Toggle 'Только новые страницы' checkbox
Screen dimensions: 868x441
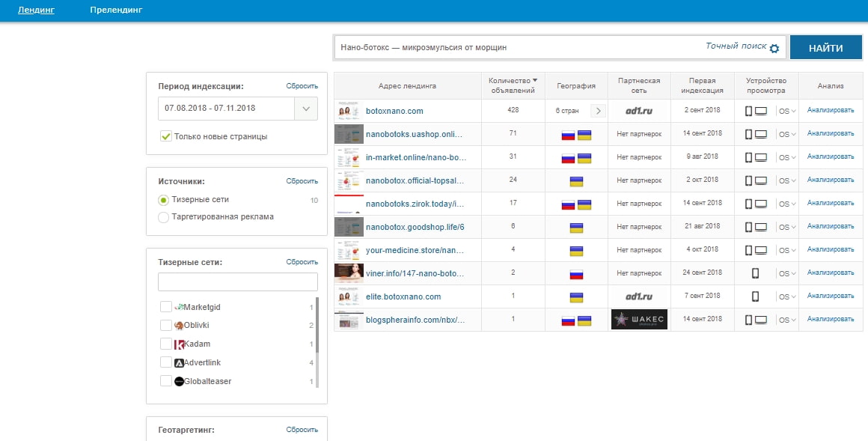(165, 136)
